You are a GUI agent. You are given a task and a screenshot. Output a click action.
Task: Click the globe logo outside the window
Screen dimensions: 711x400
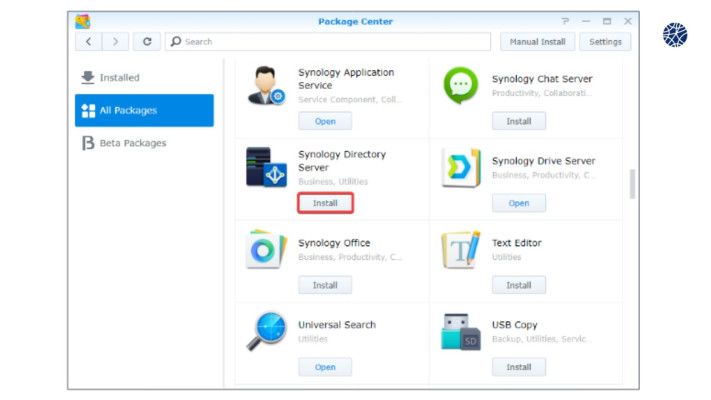(675, 35)
